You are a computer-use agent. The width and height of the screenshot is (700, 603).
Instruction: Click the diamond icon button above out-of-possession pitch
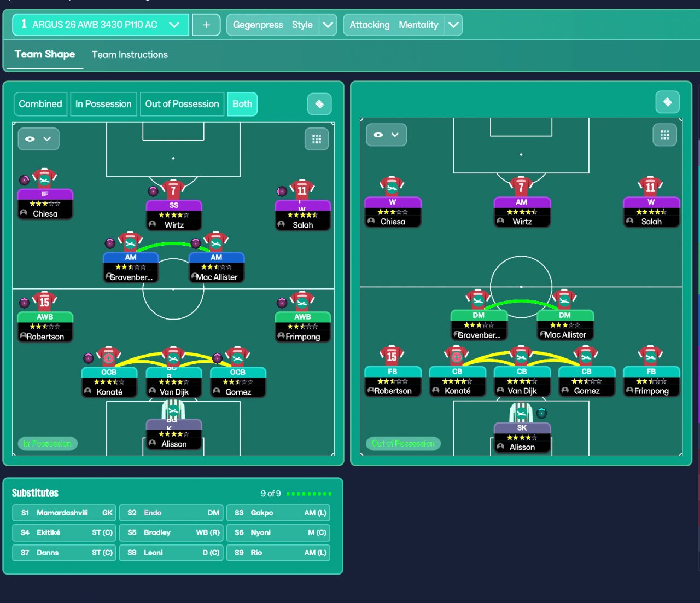point(668,102)
